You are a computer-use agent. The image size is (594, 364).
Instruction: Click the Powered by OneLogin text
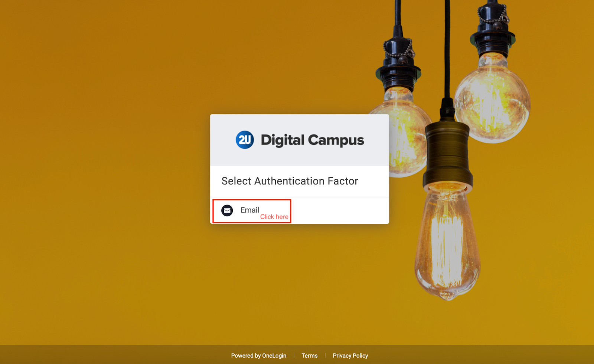259,355
